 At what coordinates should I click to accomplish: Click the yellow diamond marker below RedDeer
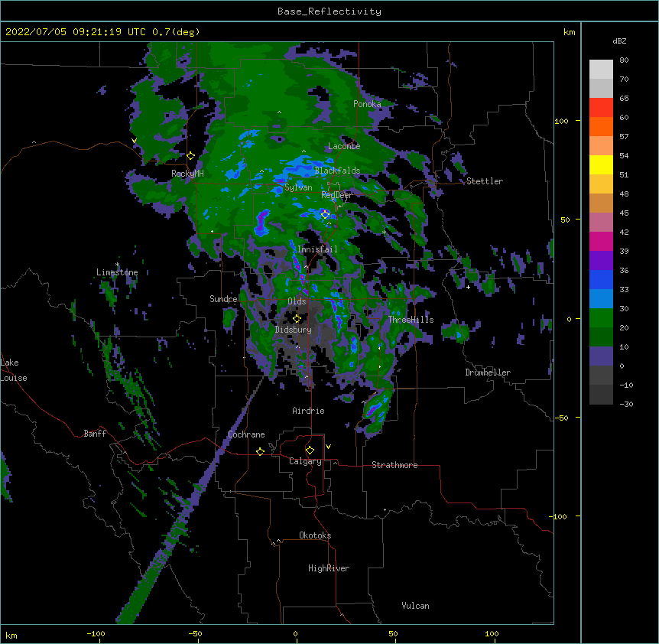click(x=325, y=215)
